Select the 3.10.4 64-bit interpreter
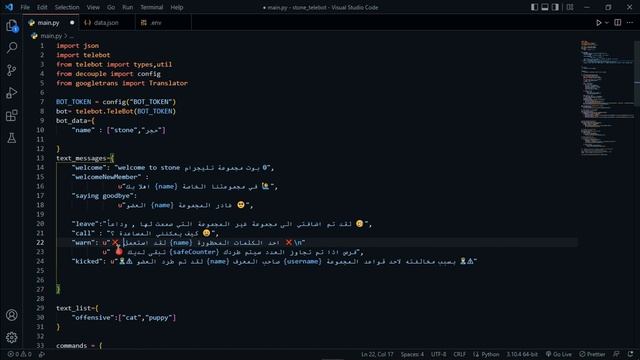 (x=522, y=354)
